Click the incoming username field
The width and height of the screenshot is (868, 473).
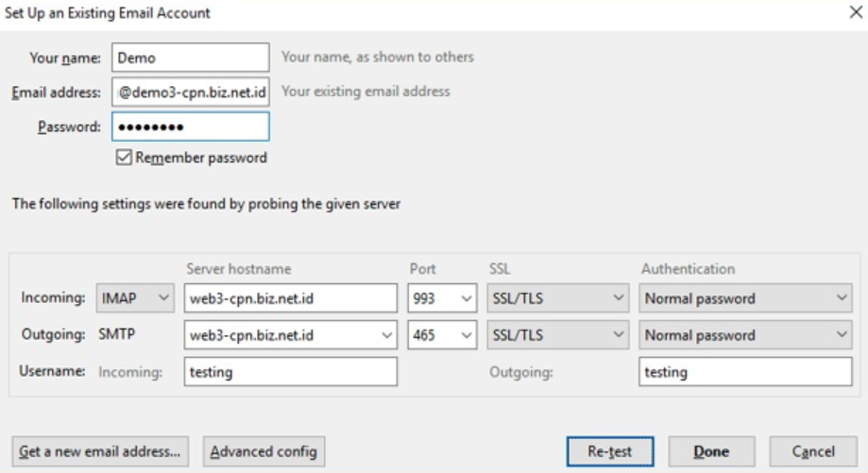pyautogui.click(x=290, y=372)
